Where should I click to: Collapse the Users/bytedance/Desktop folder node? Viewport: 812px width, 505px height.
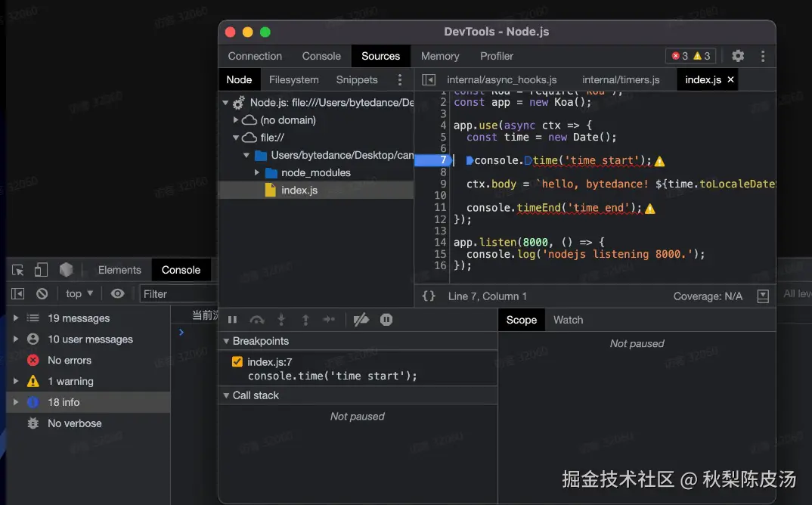point(246,156)
